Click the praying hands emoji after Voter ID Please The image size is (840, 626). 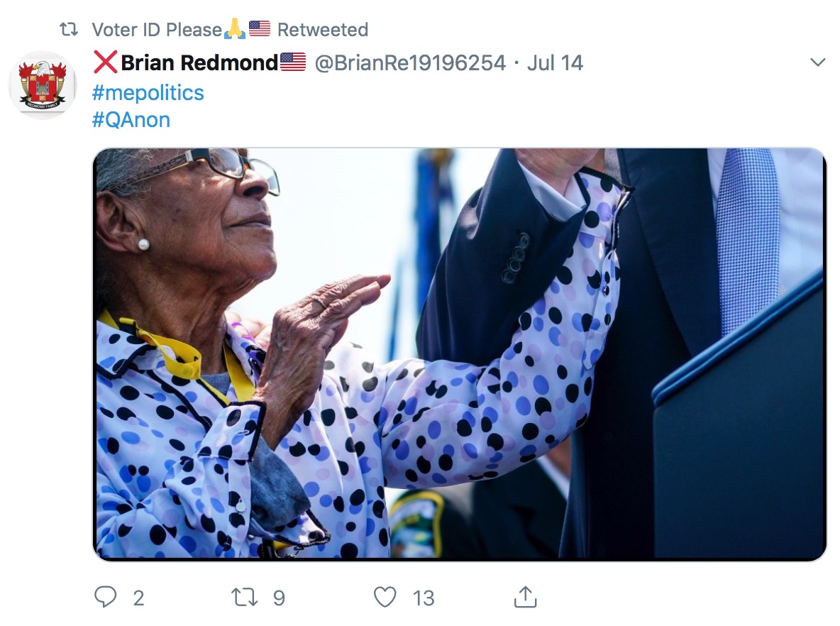pyautogui.click(x=234, y=30)
